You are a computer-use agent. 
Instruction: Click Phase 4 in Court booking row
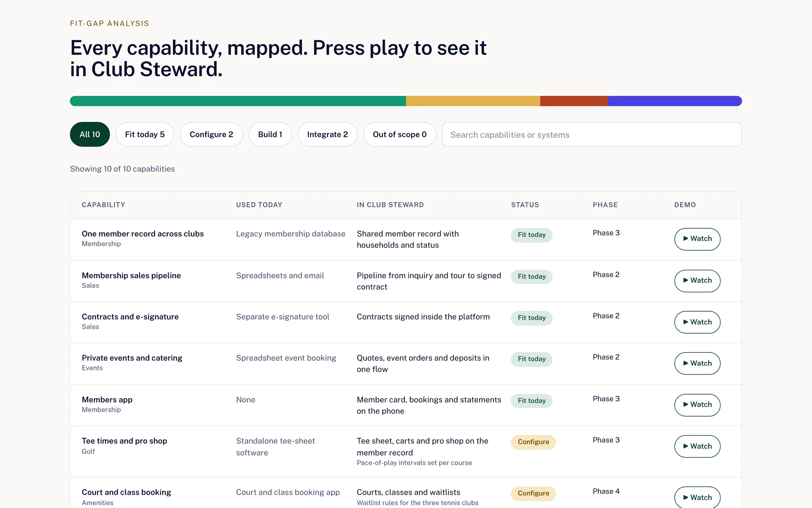[606, 491]
